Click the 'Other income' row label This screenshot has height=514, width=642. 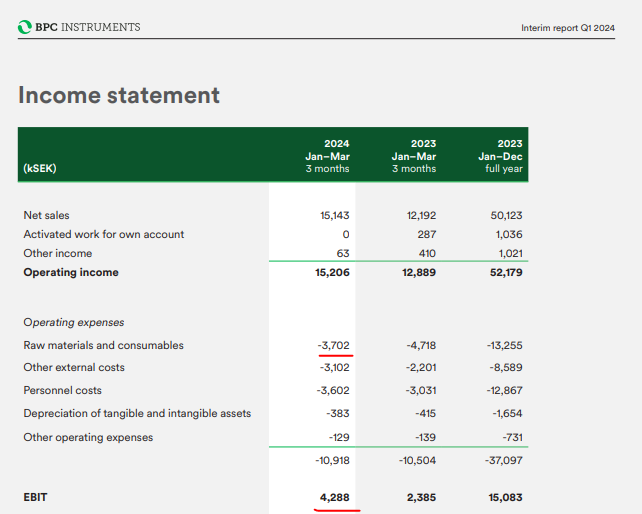58,254
